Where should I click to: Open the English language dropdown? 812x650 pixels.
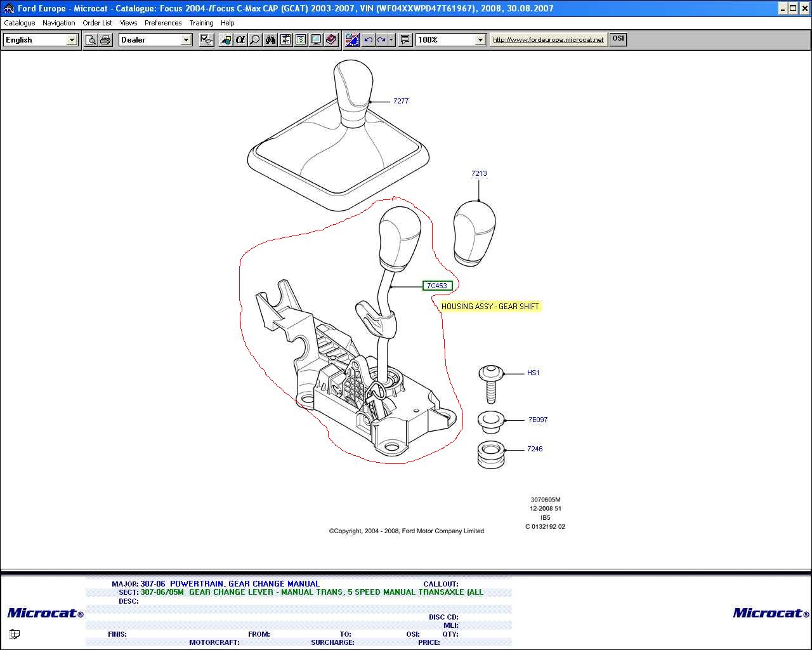pos(72,40)
